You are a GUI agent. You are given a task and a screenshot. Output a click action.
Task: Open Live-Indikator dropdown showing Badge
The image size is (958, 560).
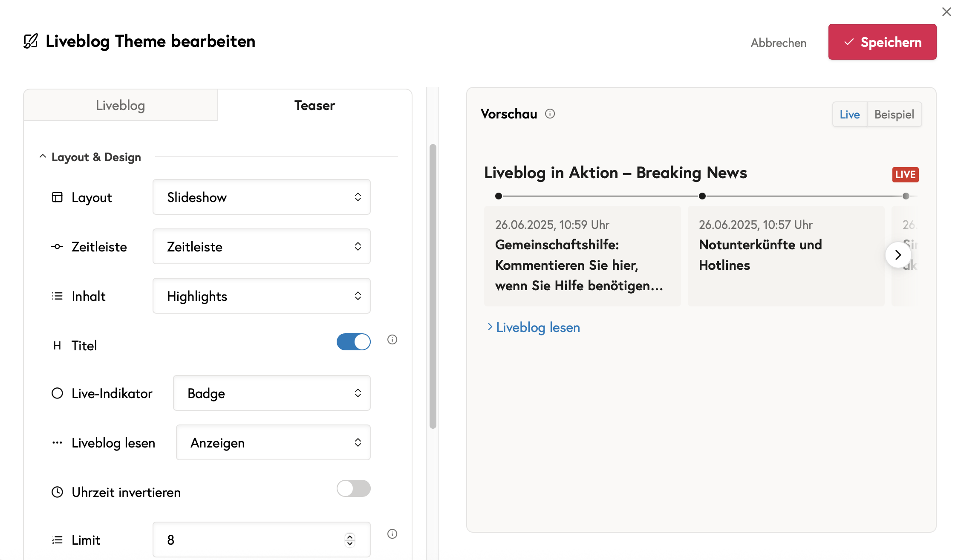[271, 393]
